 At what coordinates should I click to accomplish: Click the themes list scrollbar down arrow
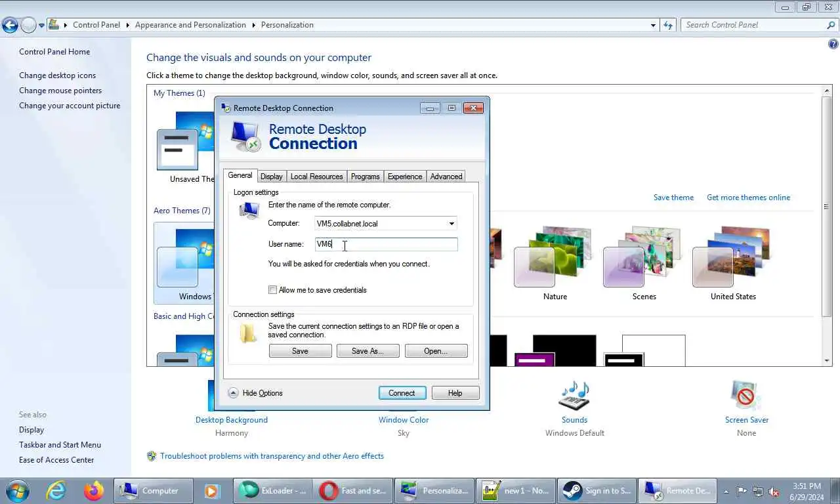(827, 361)
